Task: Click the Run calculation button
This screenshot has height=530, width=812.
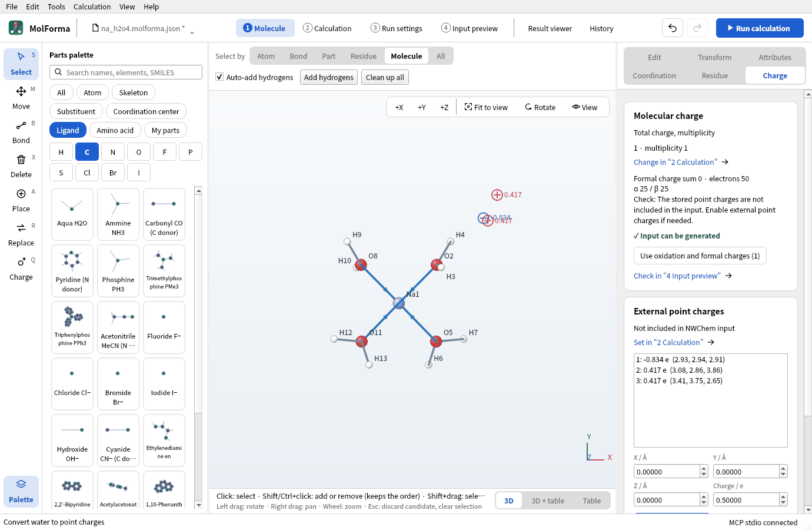Action: coord(760,28)
